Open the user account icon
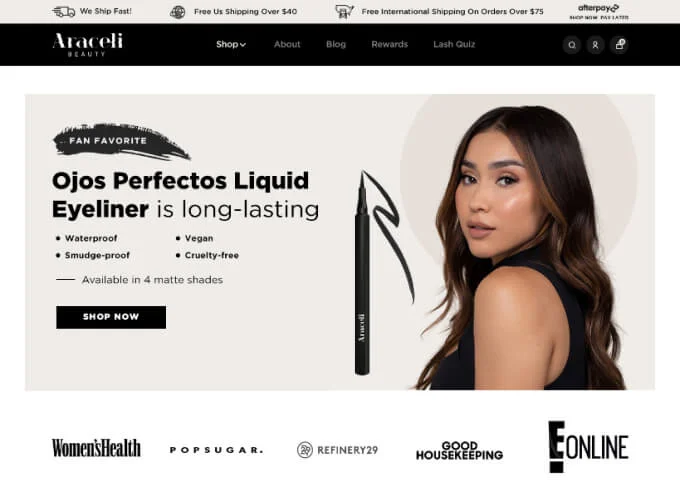This screenshot has width=680, height=480. coord(595,45)
